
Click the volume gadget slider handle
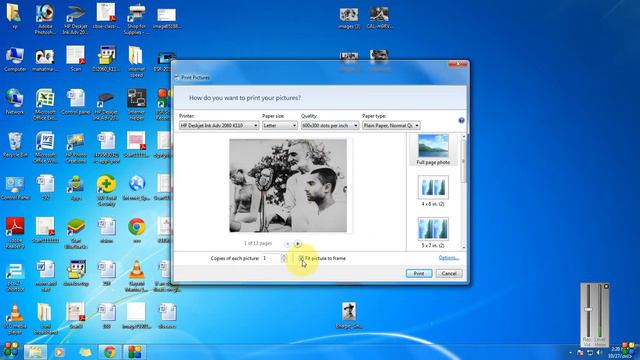(588, 310)
